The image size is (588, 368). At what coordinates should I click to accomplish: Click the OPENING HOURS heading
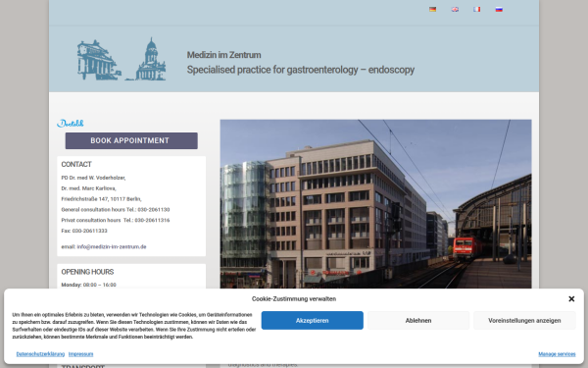click(x=87, y=272)
